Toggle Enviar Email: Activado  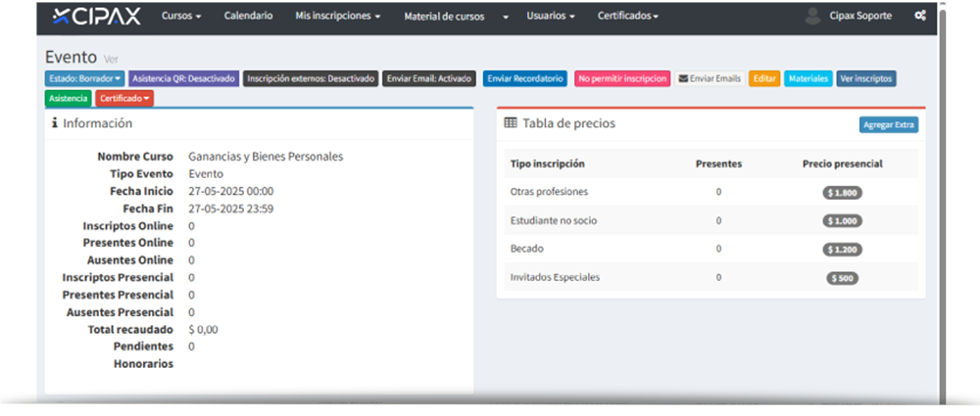(429, 78)
